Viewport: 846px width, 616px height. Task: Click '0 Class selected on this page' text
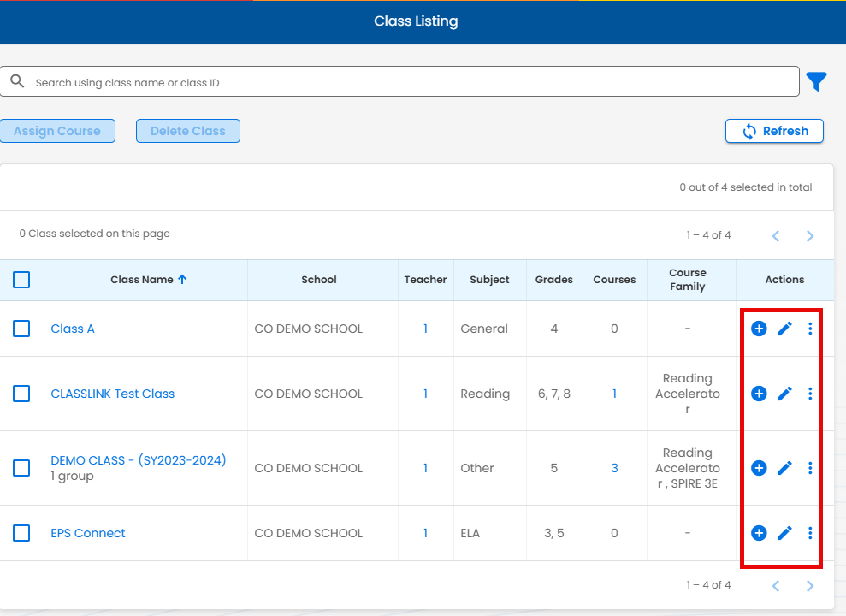[x=94, y=234]
